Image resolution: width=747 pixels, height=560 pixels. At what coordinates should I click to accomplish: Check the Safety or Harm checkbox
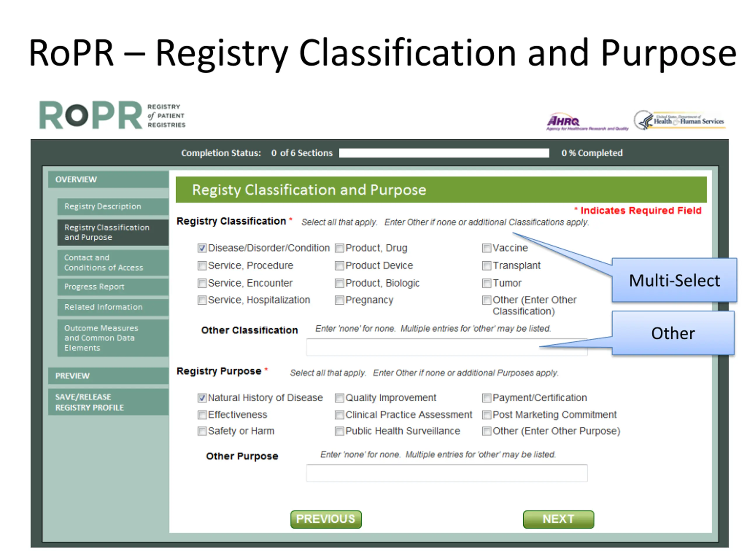[x=202, y=431]
